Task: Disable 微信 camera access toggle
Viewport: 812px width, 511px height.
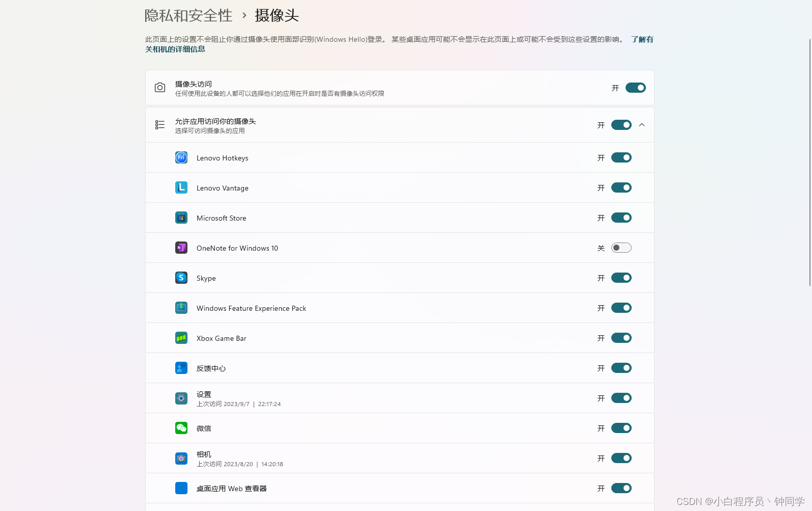Action: 621,428
